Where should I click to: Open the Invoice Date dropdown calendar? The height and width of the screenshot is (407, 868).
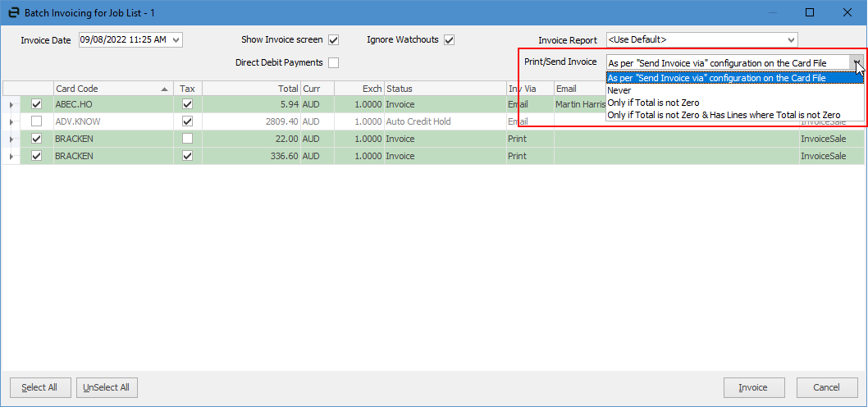176,39
